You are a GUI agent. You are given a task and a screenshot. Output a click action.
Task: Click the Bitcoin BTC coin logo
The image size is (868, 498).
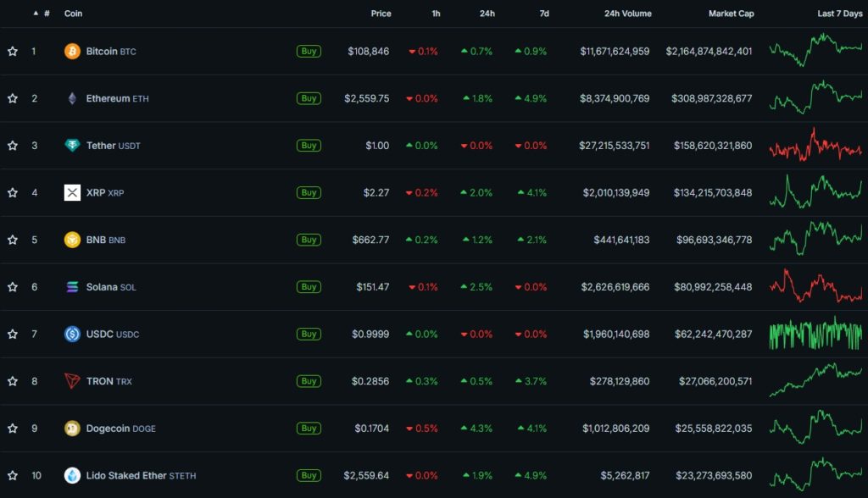tap(74, 51)
